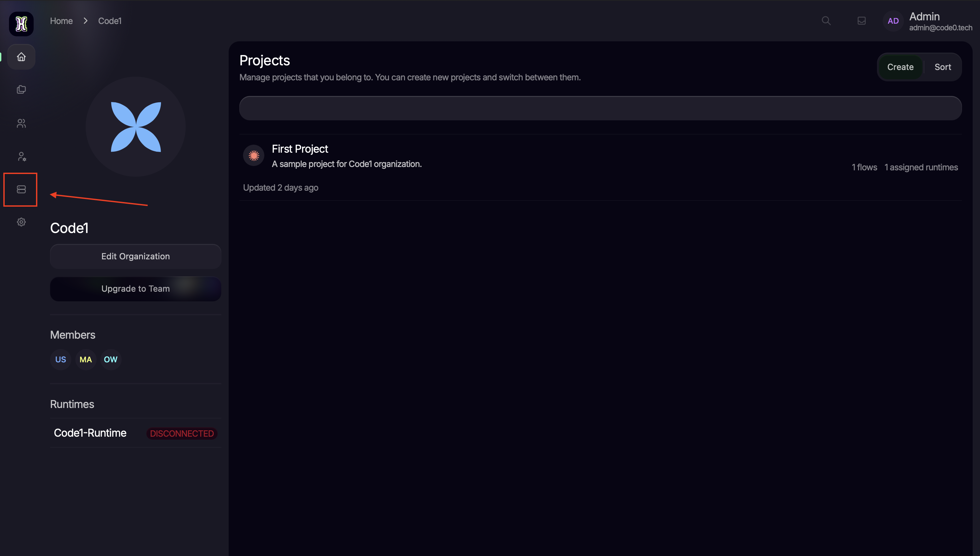Select the Projects folder icon in sidebar

pos(21,89)
